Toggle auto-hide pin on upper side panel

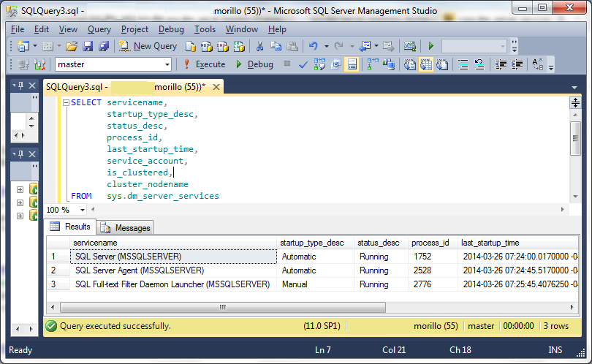pyautogui.click(x=20, y=86)
